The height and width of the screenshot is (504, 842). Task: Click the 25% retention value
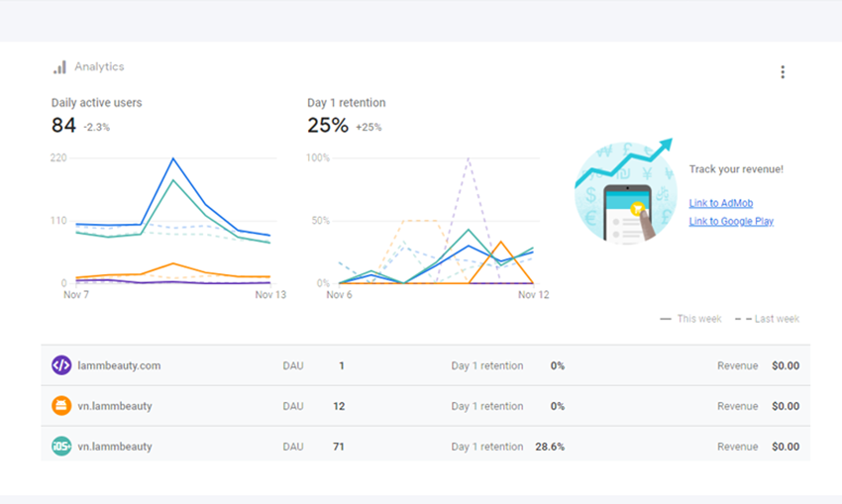click(x=328, y=125)
